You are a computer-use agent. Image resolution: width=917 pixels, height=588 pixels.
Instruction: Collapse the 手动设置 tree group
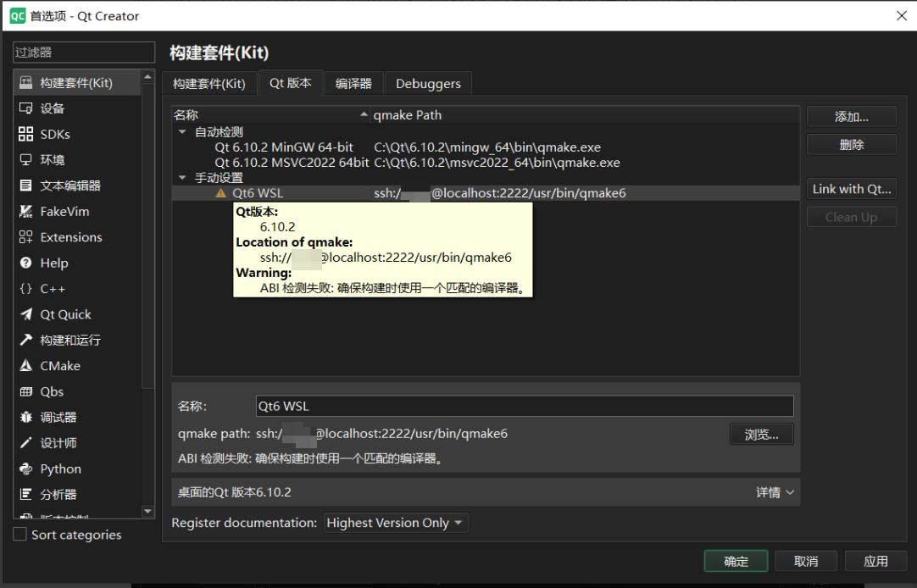pos(182,177)
